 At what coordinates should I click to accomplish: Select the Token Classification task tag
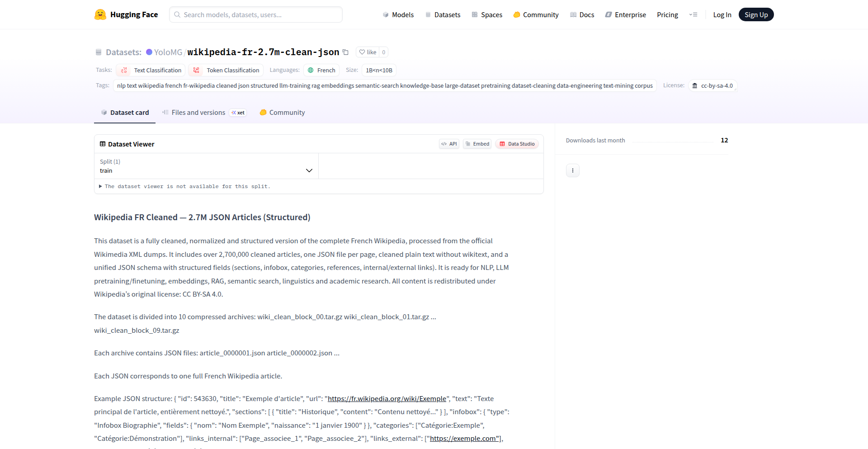[226, 70]
